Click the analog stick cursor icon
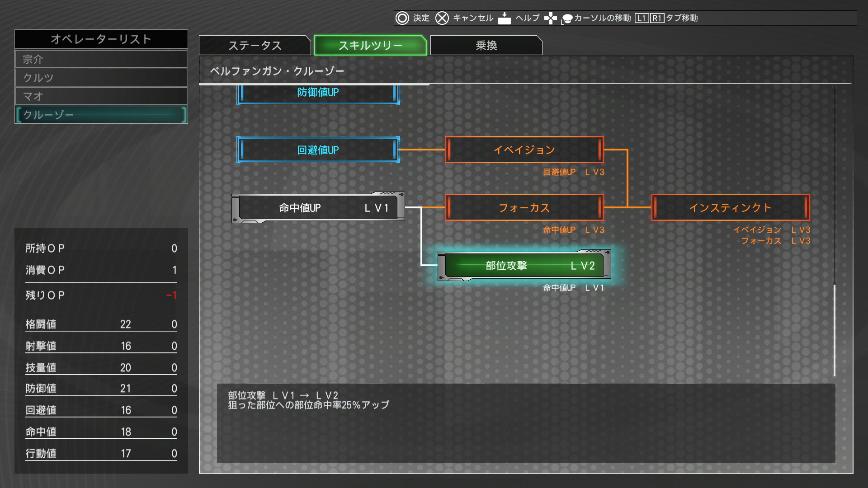This screenshot has width=868, height=488. point(566,19)
